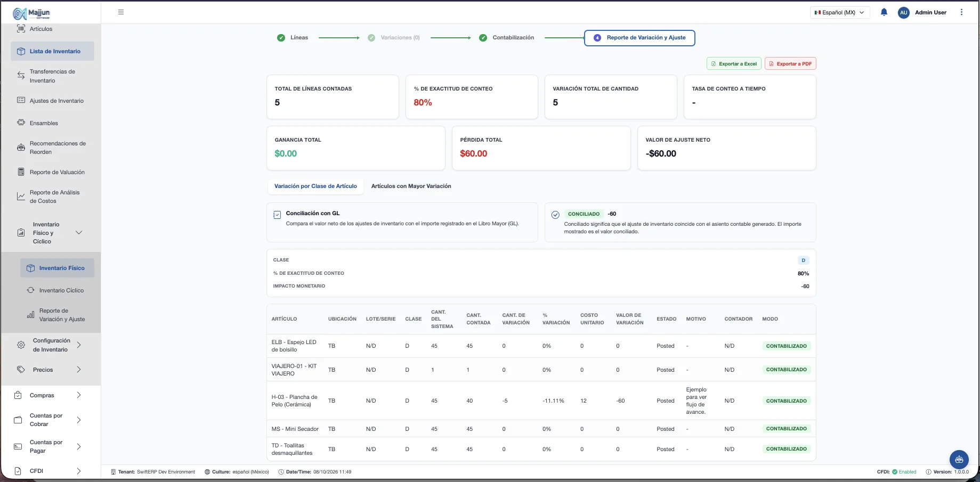
Task: Export report to Excel
Action: point(734,63)
